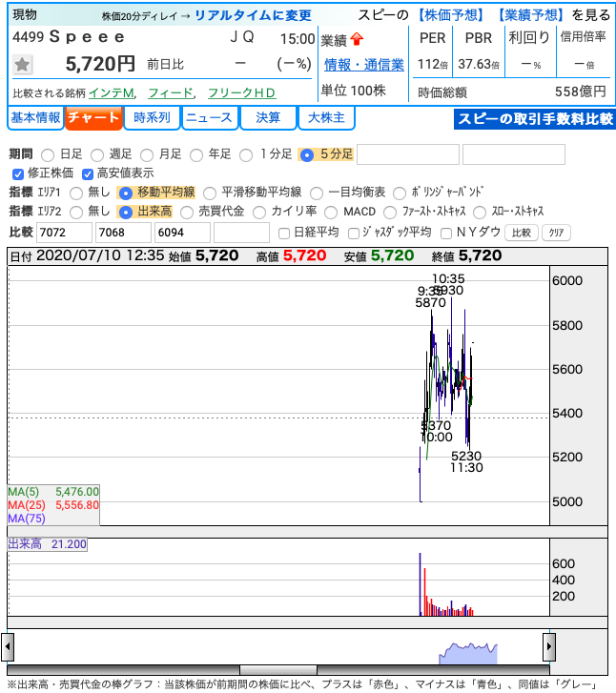Click the second empty period date field

tap(514, 154)
